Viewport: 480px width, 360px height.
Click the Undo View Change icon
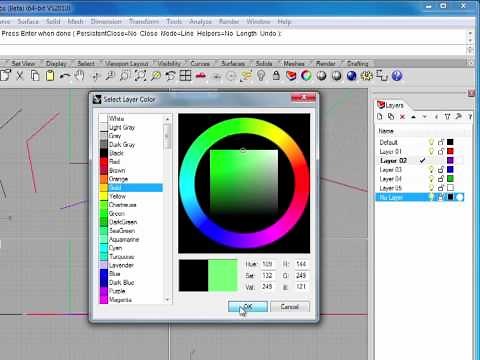tap(170, 76)
